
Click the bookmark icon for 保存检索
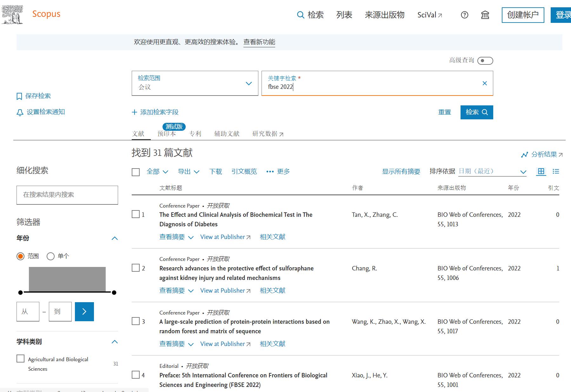coord(19,96)
